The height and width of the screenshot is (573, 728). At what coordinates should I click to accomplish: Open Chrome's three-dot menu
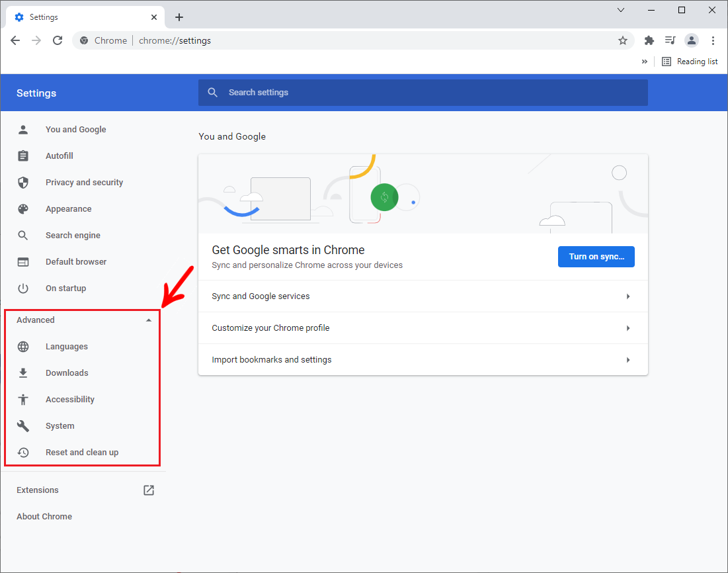[x=713, y=40]
